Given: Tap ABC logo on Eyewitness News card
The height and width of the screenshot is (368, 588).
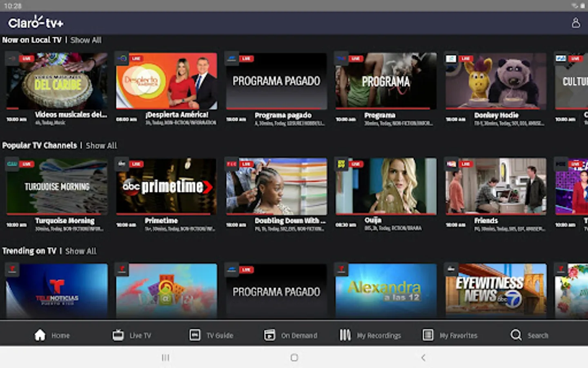Looking at the screenshot, I should (x=451, y=269).
